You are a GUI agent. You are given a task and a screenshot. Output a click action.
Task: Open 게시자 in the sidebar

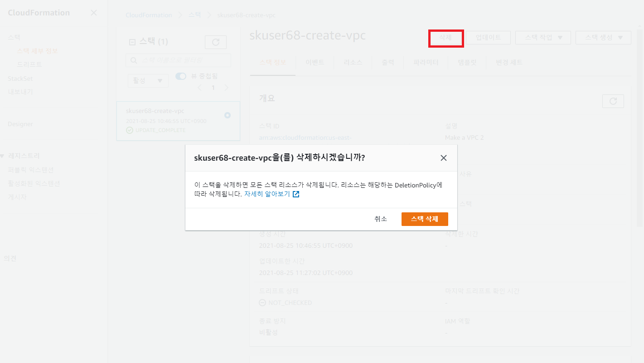coord(17,197)
